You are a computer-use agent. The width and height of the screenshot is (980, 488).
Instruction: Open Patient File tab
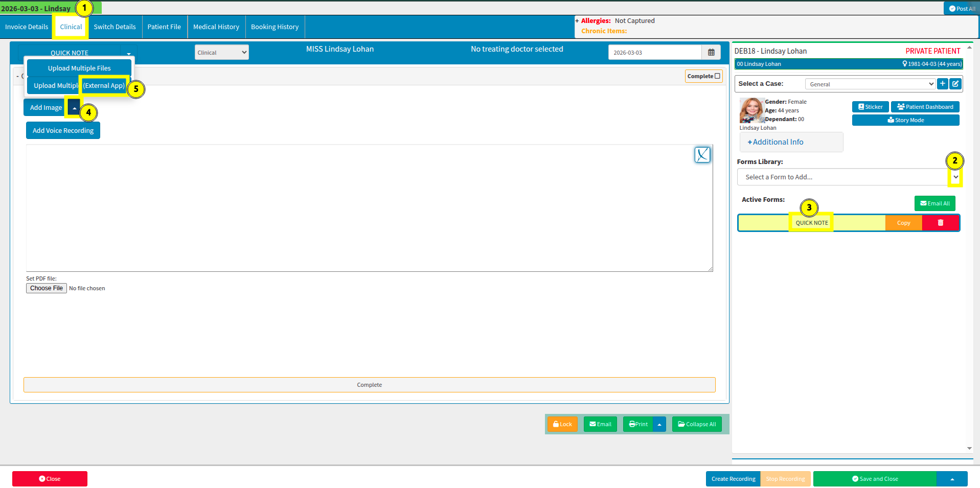pos(164,27)
